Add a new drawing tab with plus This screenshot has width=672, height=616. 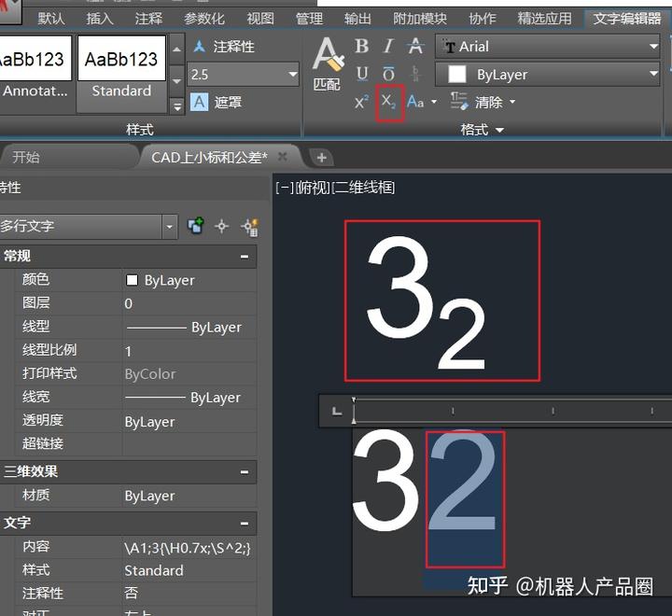[321, 158]
